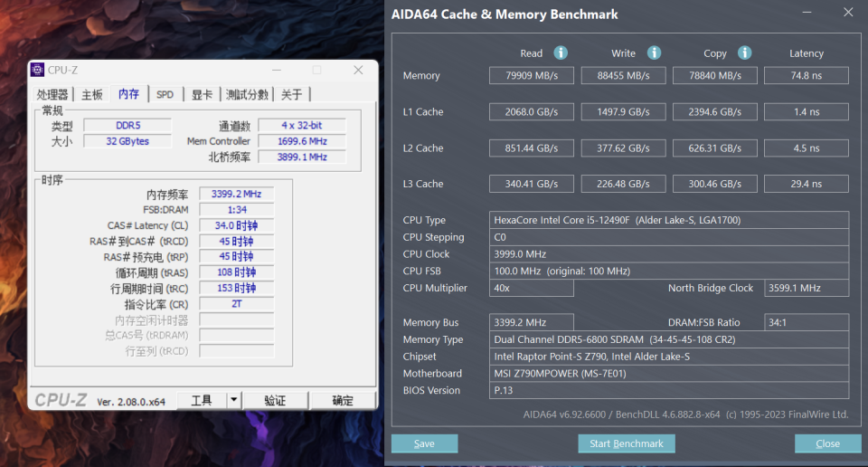Click the 32 GBytes size value in CPU-Z
The image size is (868, 467).
[127, 141]
